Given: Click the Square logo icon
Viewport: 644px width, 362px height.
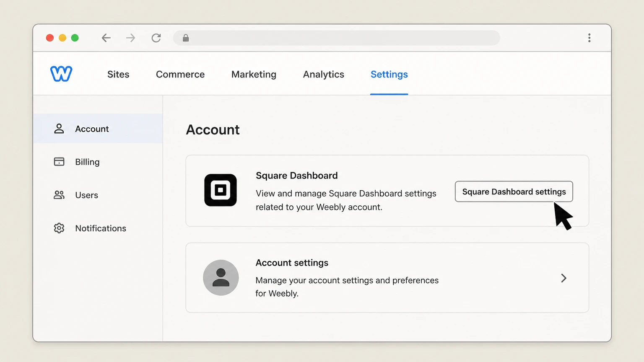Looking at the screenshot, I should [221, 190].
